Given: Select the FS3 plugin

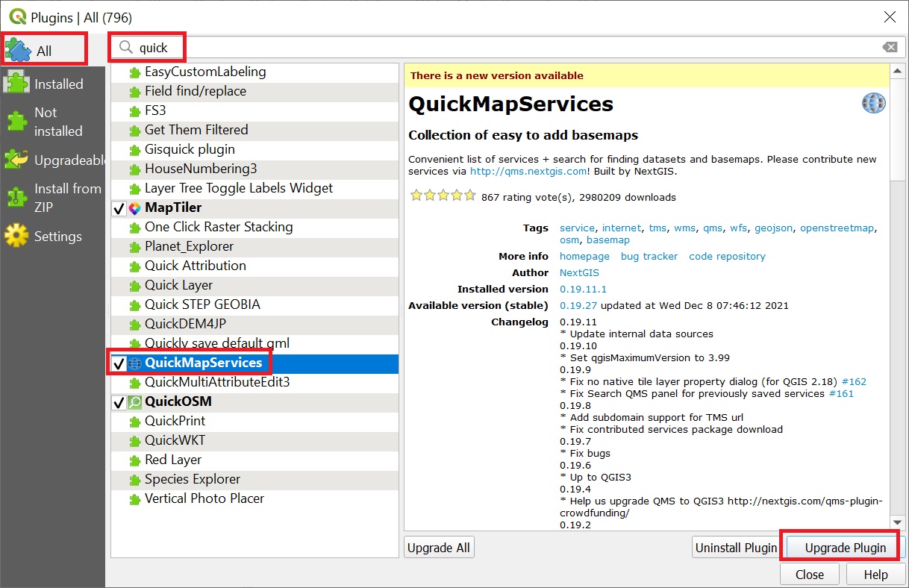Looking at the screenshot, I should (254, 110).
